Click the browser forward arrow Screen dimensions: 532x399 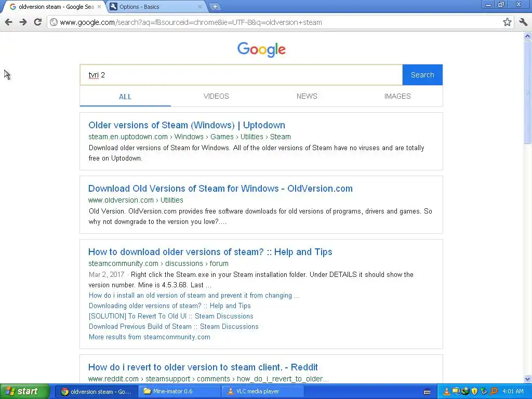click(x=23, y=22)
